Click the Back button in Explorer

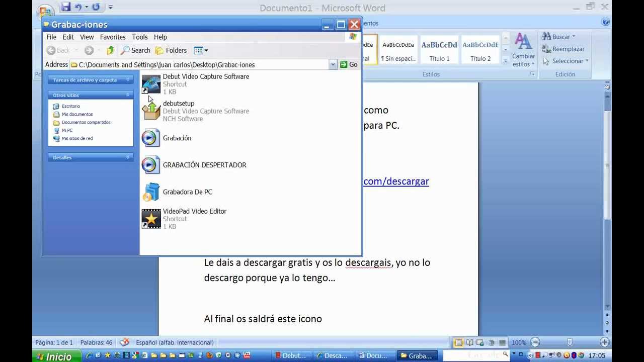point(58,50)
